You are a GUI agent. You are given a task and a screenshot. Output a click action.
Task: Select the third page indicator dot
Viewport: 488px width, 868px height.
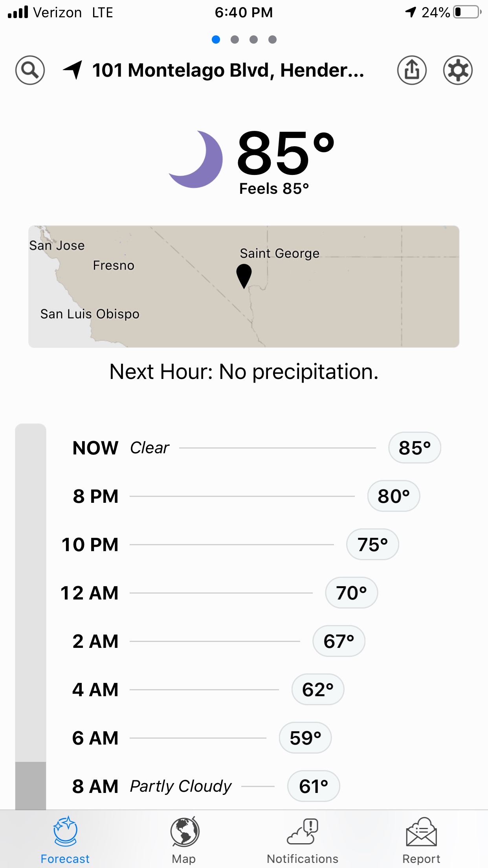254,40
